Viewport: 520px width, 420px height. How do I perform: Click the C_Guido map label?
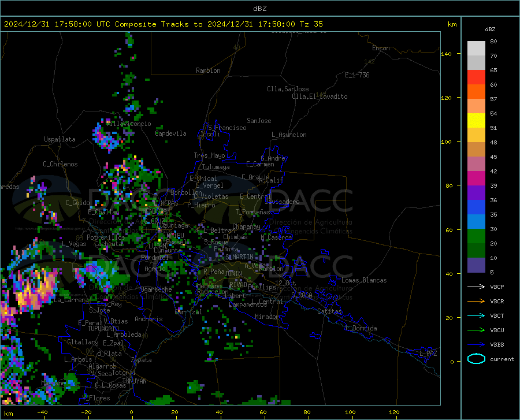[77, 203]
